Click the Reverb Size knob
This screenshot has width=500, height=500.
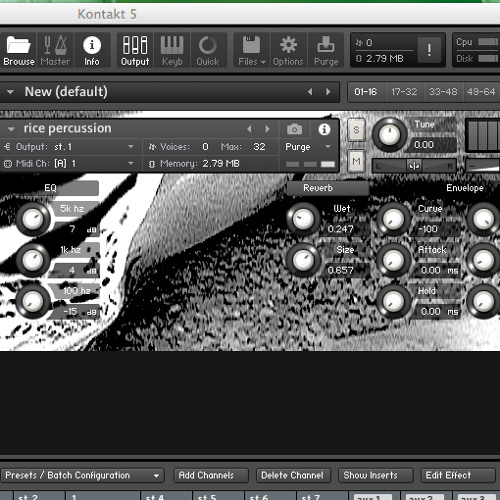[303, 260]
